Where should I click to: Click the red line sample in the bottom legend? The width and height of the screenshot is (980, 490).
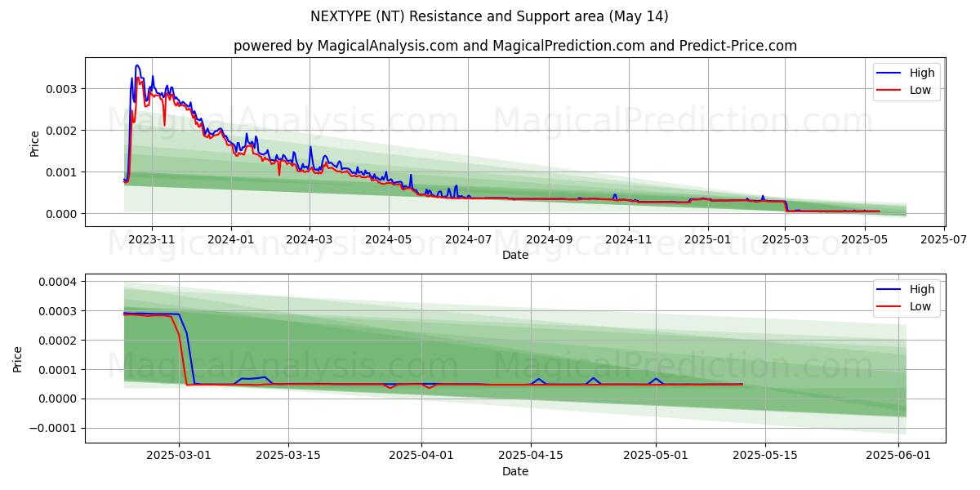pyautogui.click(x=890, y=307)
